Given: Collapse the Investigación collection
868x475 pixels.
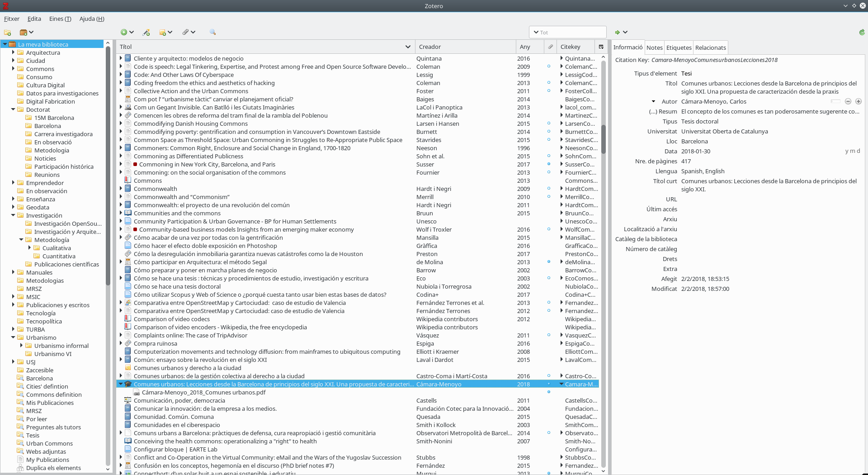Looking at the screenshot, I should coord(13,215).
